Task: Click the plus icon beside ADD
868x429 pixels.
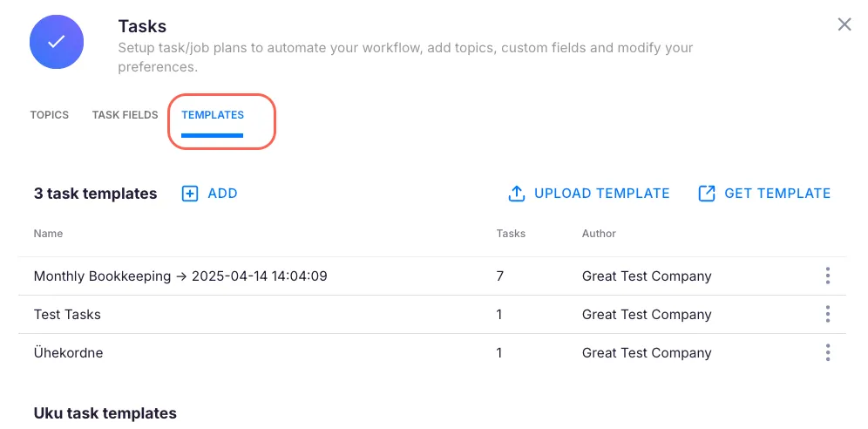Action: pyautogui.click(x=190, y=194)
